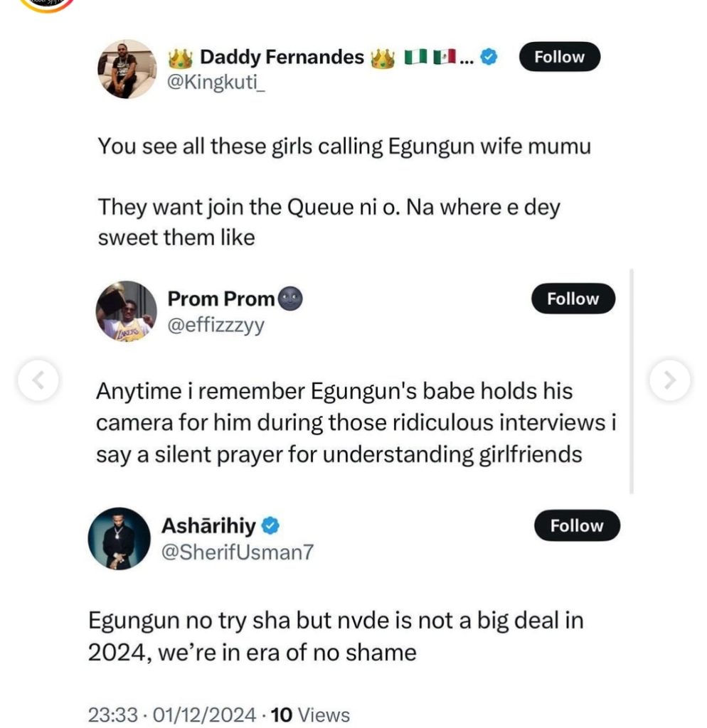Follow Daddy Fernandes
This screenshot has height=728, width=707.
click(x=559, y=58)
